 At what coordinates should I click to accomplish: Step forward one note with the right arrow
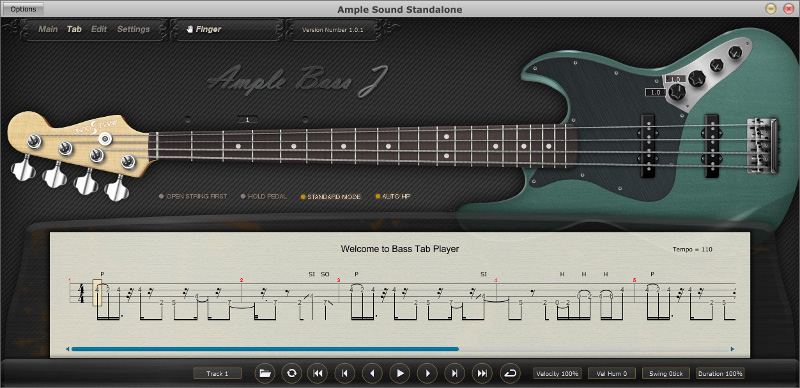tap(427, 373)
